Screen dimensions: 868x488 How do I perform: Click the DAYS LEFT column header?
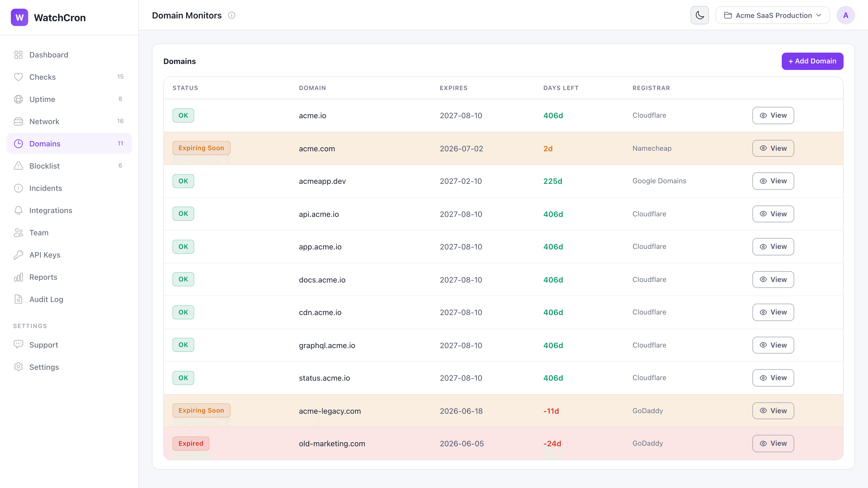[561, 88]
